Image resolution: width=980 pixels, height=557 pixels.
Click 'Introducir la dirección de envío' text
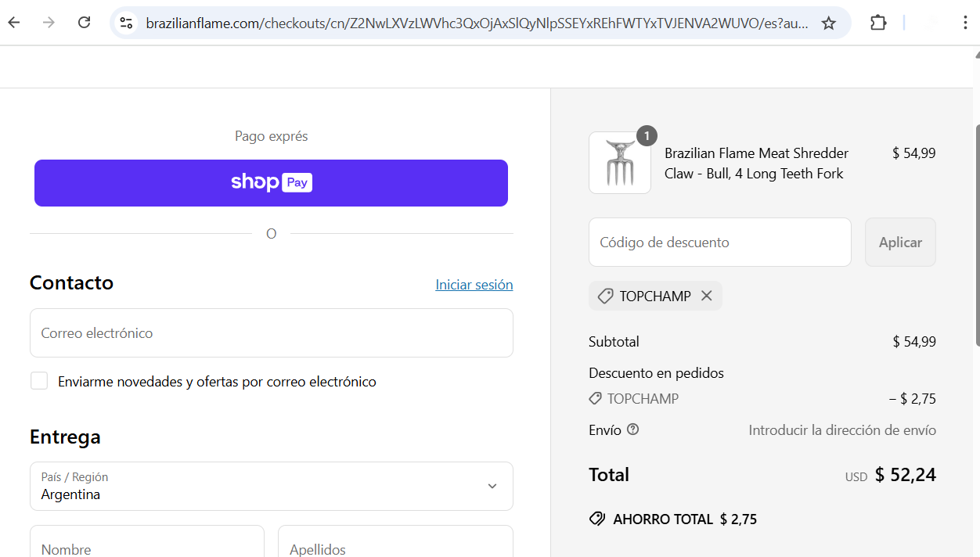click(x=842, y=430)
